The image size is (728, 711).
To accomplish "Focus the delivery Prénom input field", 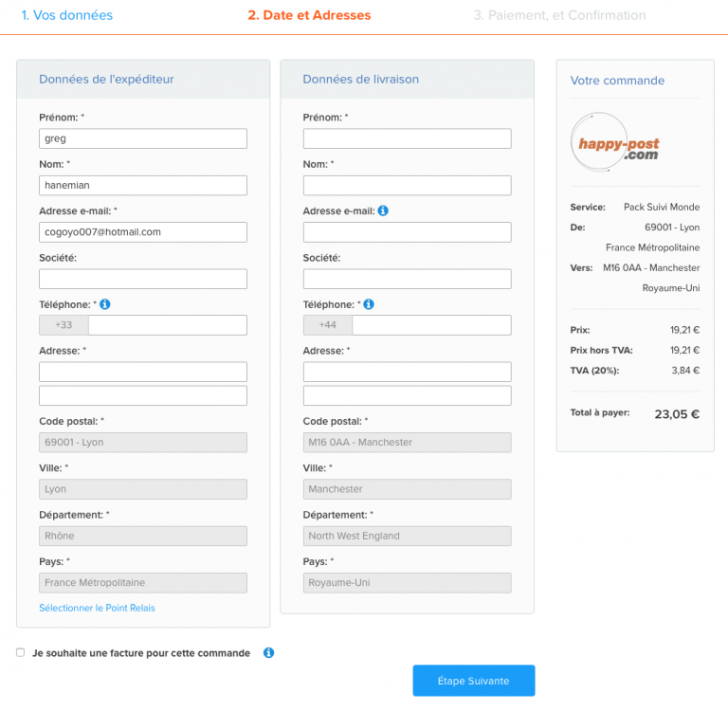I will (407, 138).
